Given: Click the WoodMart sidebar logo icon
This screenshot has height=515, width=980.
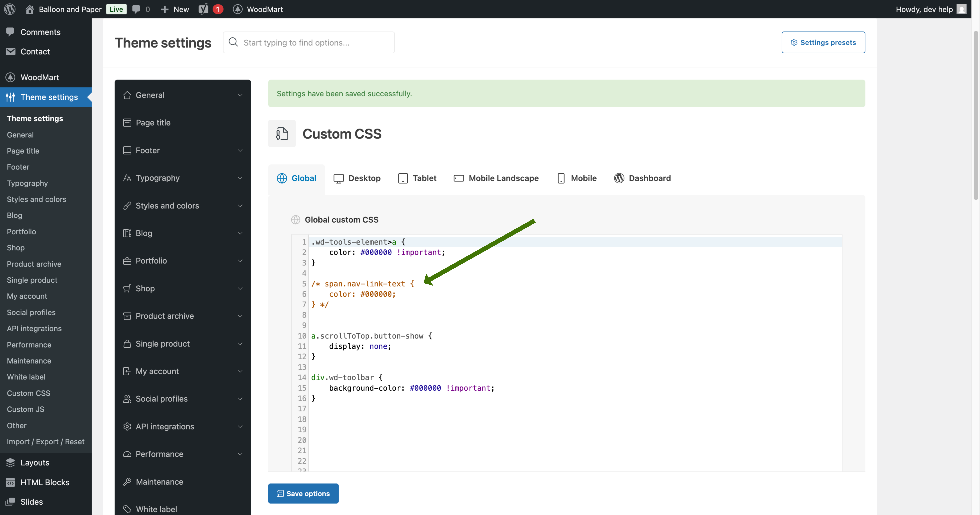Looking at the screenshot, I should (x=10, y=77).
